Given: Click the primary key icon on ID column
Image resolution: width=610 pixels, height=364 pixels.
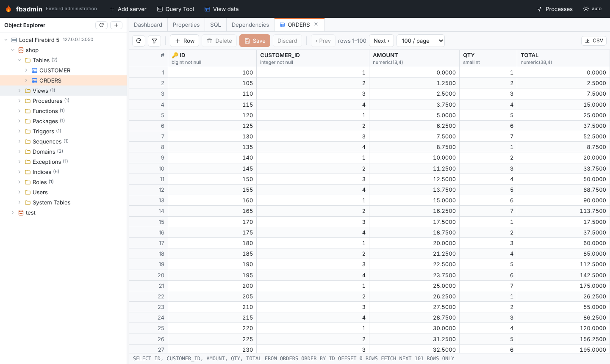Looking at the screenshot, I should tap(175, 55).
